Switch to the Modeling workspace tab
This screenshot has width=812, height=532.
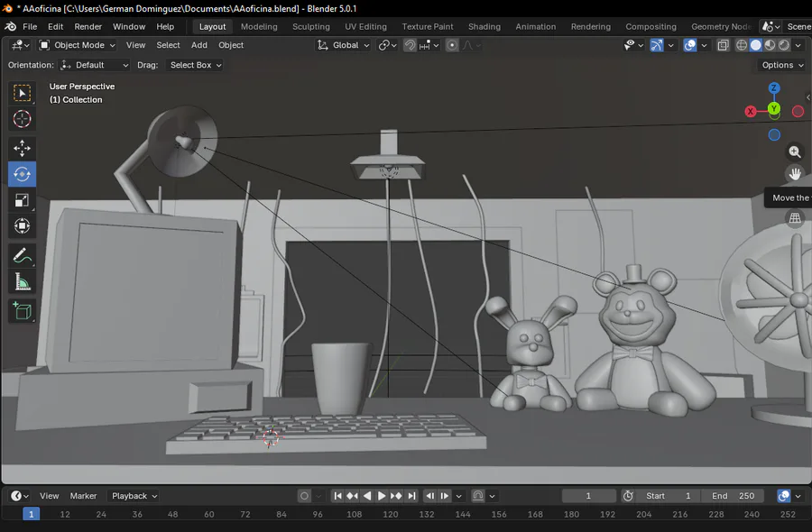coord(259,26)
